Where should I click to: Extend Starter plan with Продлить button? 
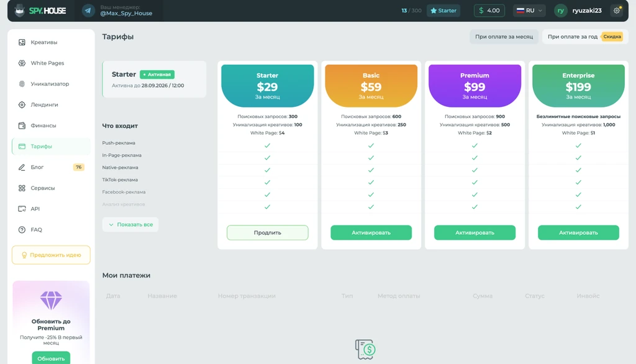click(267, 232)
